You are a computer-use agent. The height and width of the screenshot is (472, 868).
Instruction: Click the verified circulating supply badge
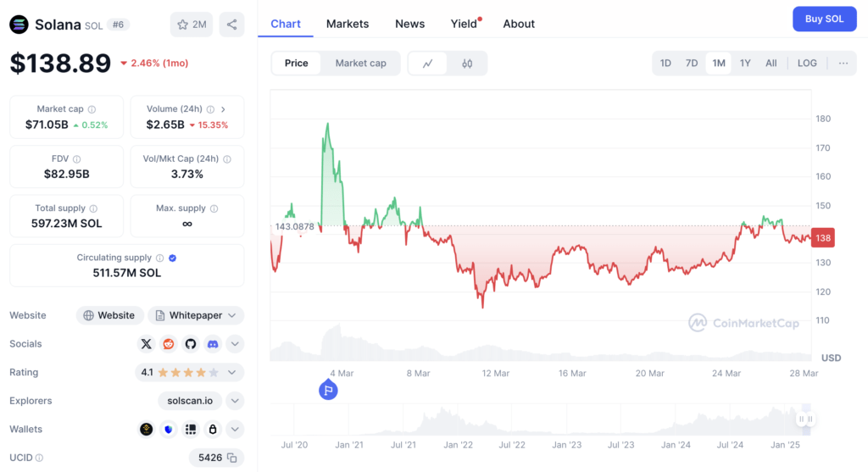(x=173, y=258)
